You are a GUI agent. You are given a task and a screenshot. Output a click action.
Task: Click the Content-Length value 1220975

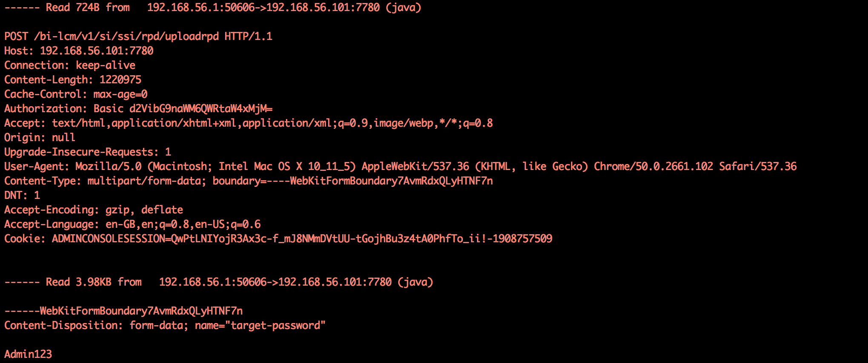(x=120, y=79)
